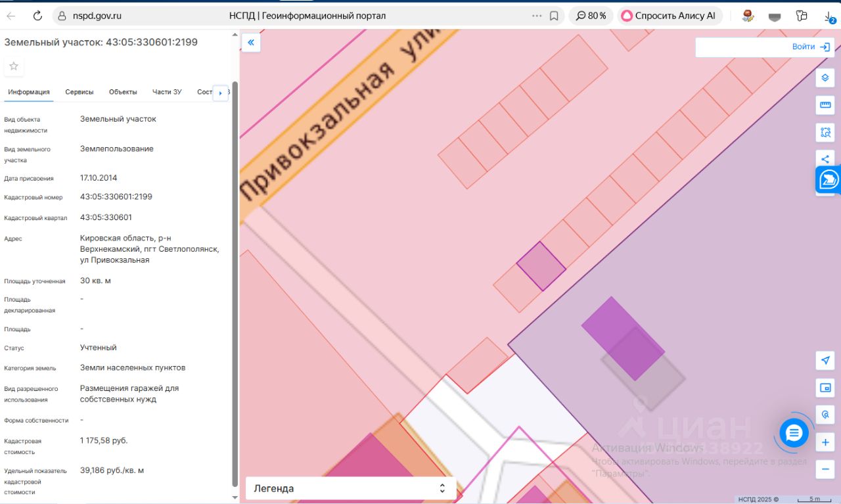The width and height of the screenshot is (841, 504).
Task: Switch to the Сервисы tab
Action: (x=80, y=92)
